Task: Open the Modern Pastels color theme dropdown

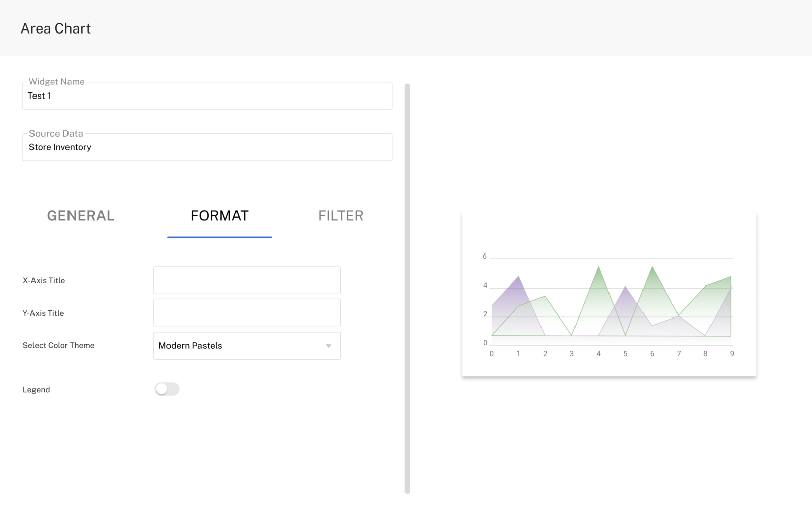Action: (x=247, y=345)
